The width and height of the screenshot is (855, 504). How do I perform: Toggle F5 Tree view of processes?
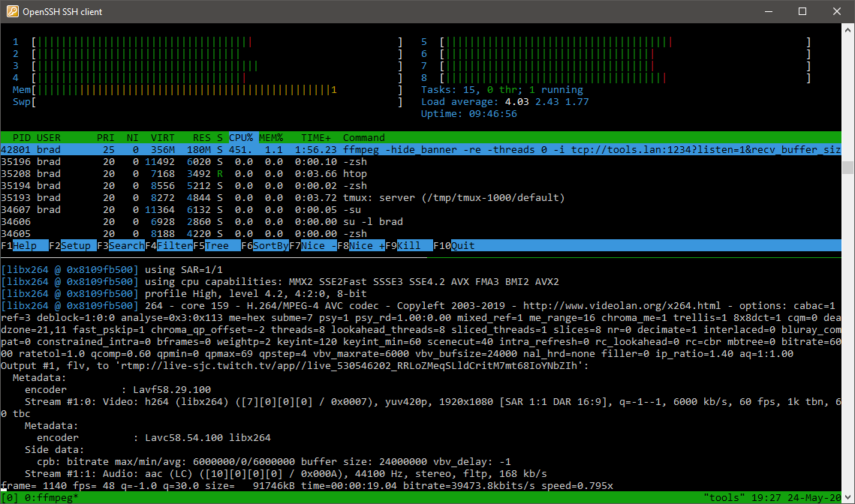click(x=219, y=246)
